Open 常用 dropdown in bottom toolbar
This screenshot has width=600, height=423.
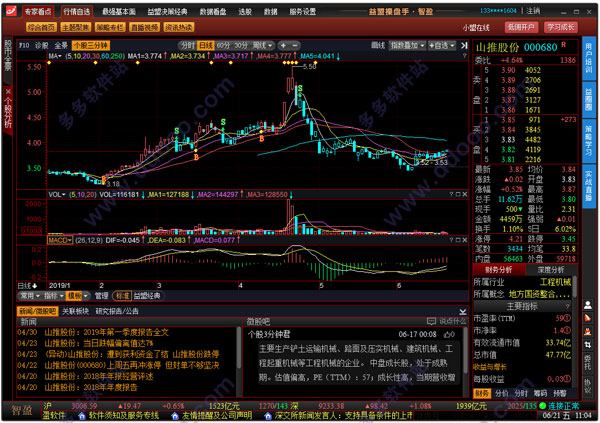tap(30, 296)
